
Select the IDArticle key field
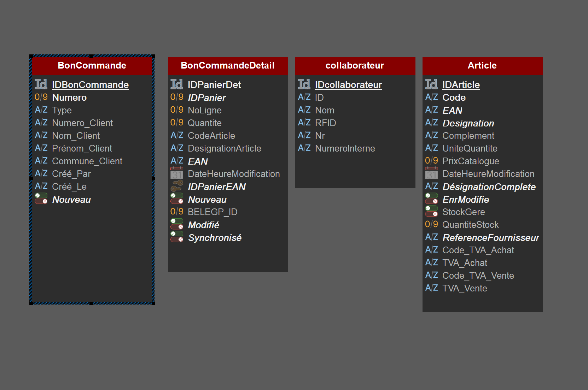[x=461, y=85]
